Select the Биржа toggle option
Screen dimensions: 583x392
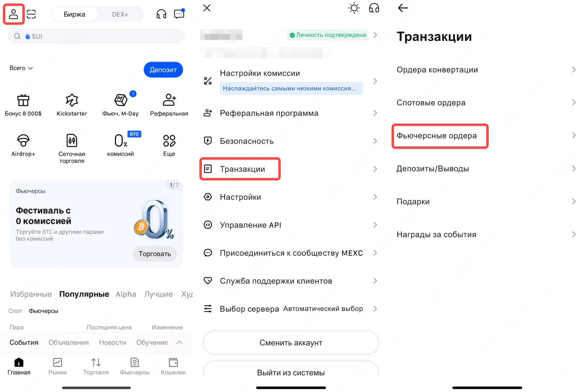(74, 14)
